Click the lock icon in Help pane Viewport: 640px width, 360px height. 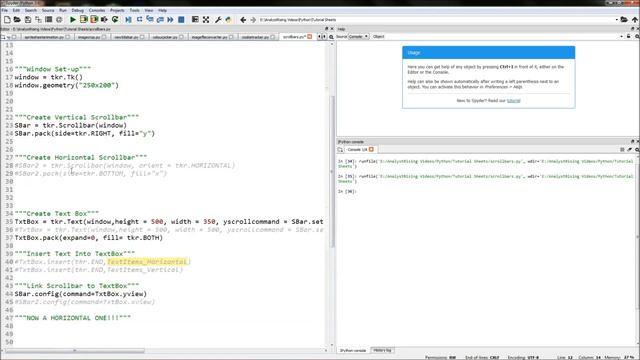click(629, 36)
